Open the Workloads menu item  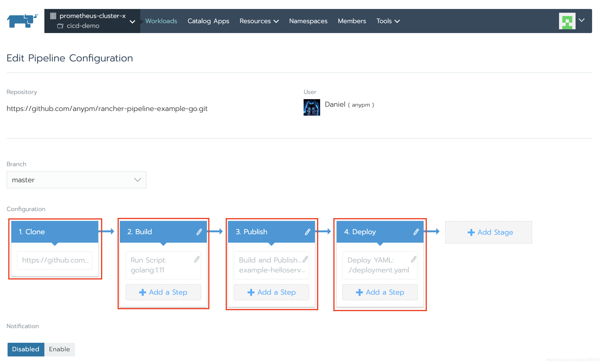click(161, 21)
